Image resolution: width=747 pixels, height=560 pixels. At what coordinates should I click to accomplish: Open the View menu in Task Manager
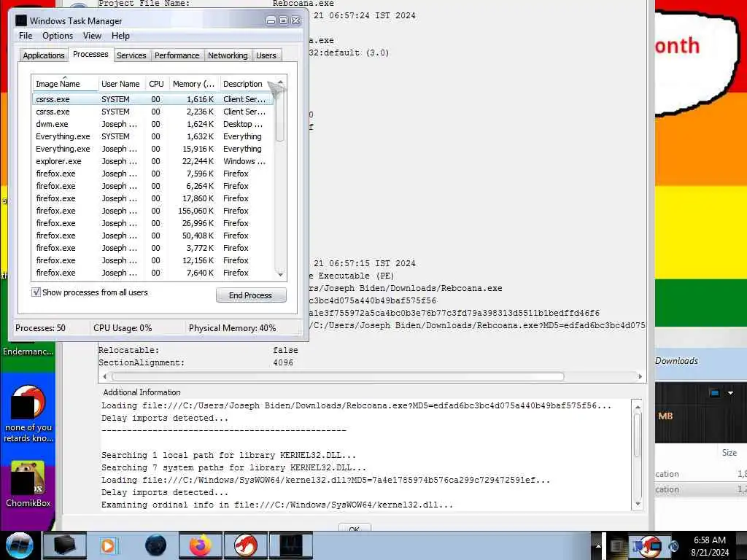92,36
